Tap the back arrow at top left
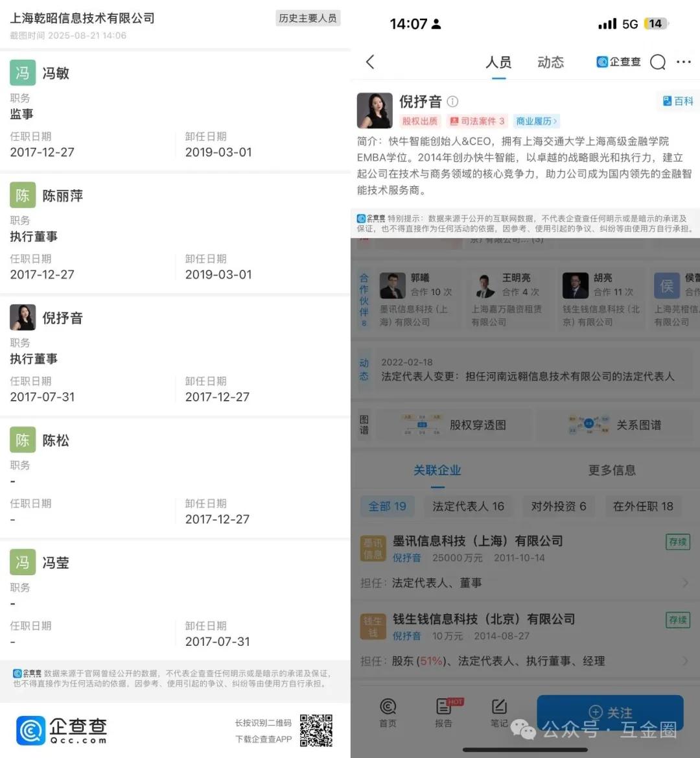 pyautogui.click(x=369, y=62)
